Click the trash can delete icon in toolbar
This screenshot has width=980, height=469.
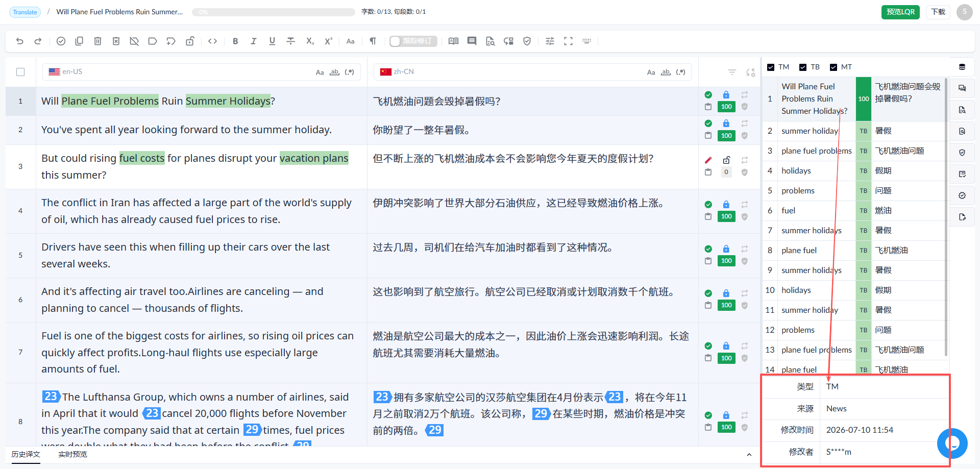(x=97, y=41)
